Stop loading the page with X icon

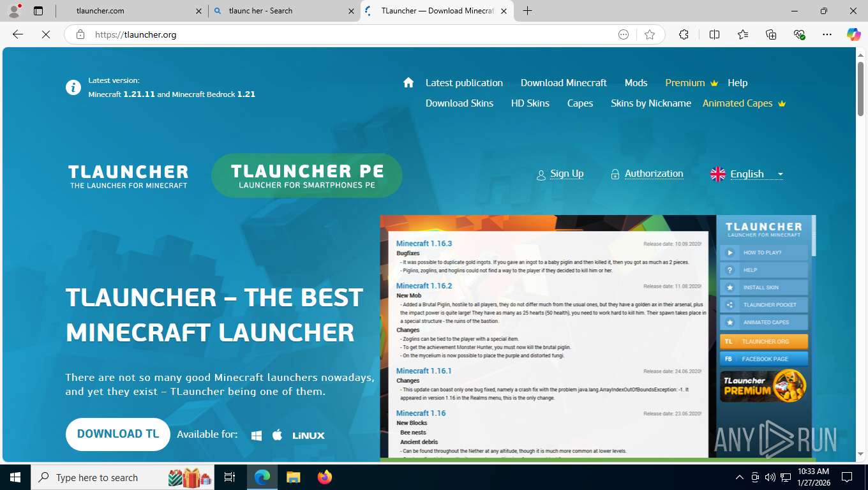point(46,34)
